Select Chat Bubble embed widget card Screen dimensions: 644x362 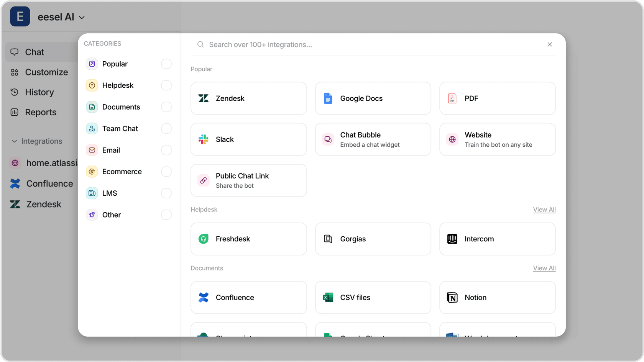tap(373, 139)
